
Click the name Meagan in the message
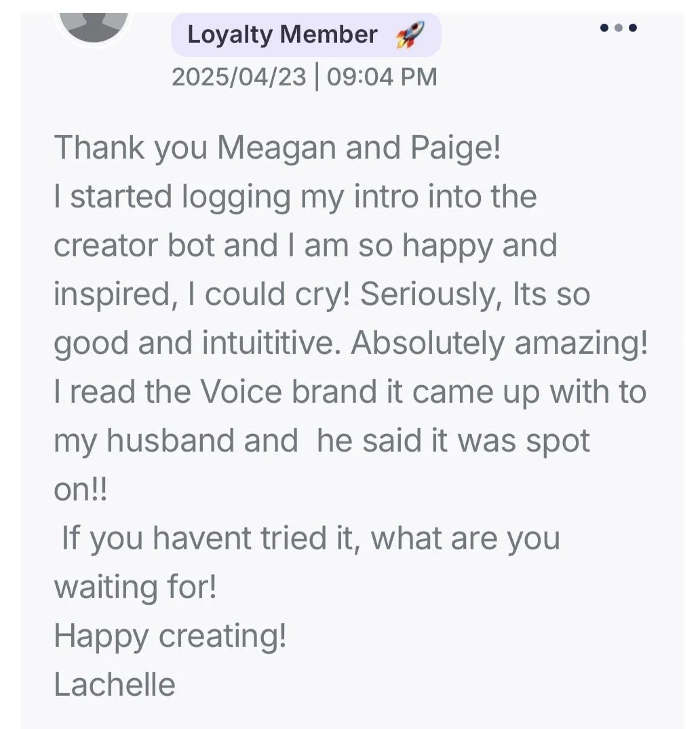tap(277, 148)
